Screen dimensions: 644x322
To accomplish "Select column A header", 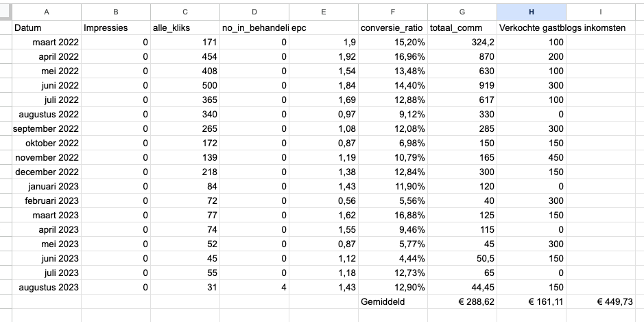I will pos(47,12).
